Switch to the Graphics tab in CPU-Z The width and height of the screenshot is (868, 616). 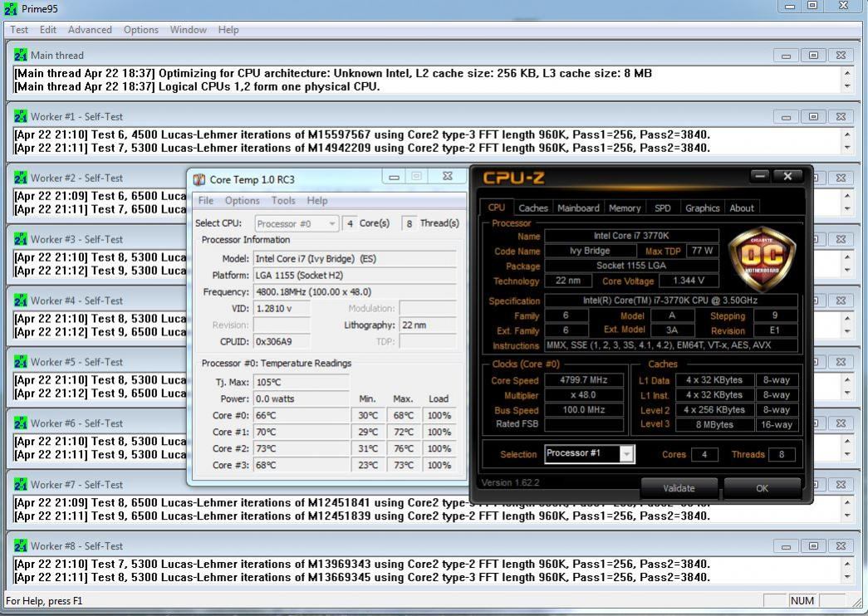click(x=702, y=208)
